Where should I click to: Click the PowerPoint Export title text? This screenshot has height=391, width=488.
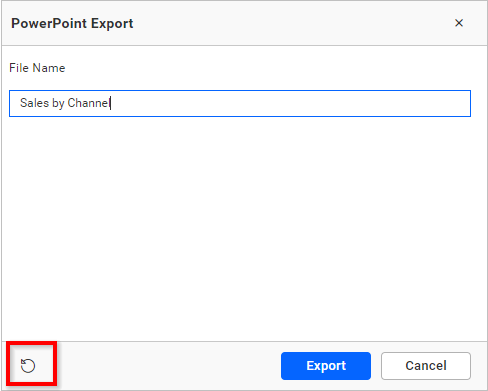tap(72, 24)
